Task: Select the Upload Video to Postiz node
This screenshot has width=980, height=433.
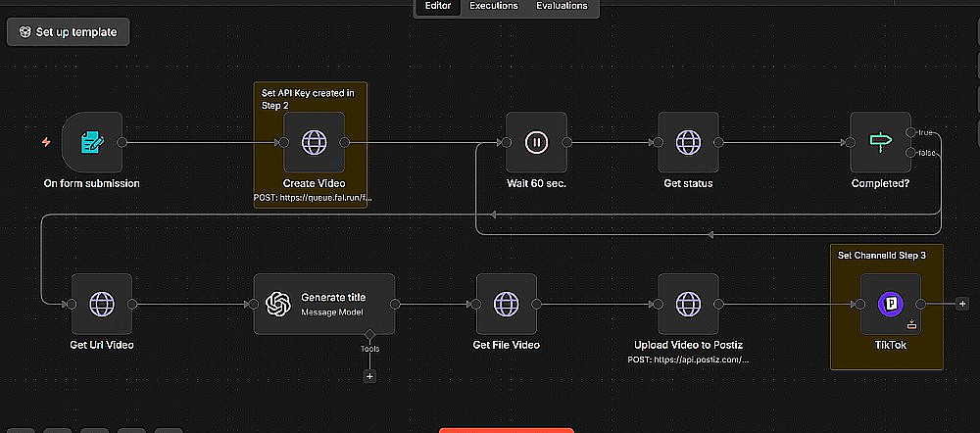Action: (688, 304)
